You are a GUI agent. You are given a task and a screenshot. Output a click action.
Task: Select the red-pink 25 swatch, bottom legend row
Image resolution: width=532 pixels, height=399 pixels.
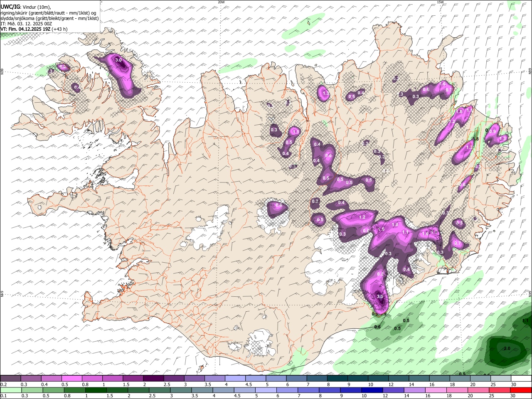(500, 390)
